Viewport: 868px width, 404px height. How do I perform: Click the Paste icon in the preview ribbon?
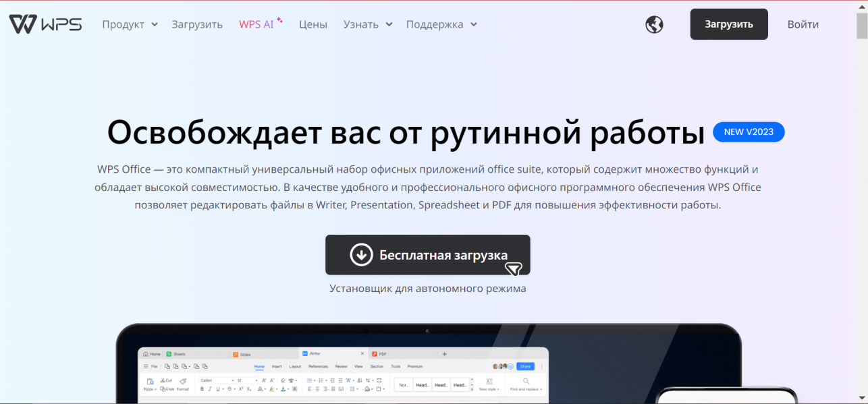[150, 384]
